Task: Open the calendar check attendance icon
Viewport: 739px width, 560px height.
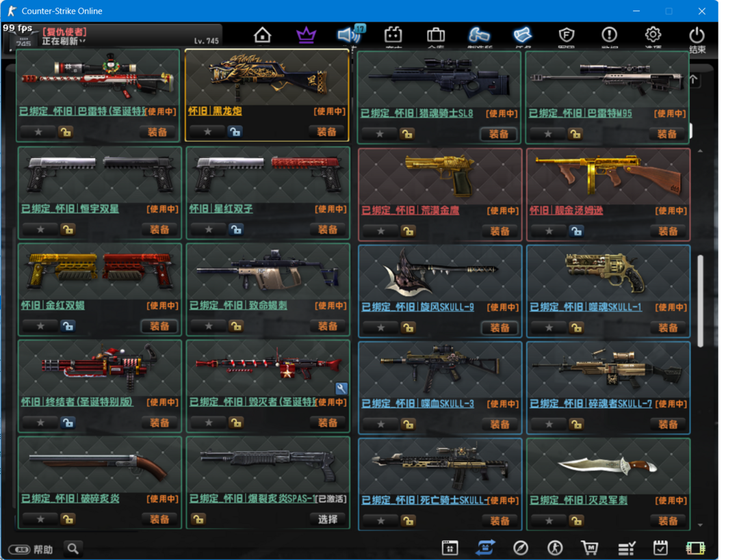Action: [x=660, y=548]
